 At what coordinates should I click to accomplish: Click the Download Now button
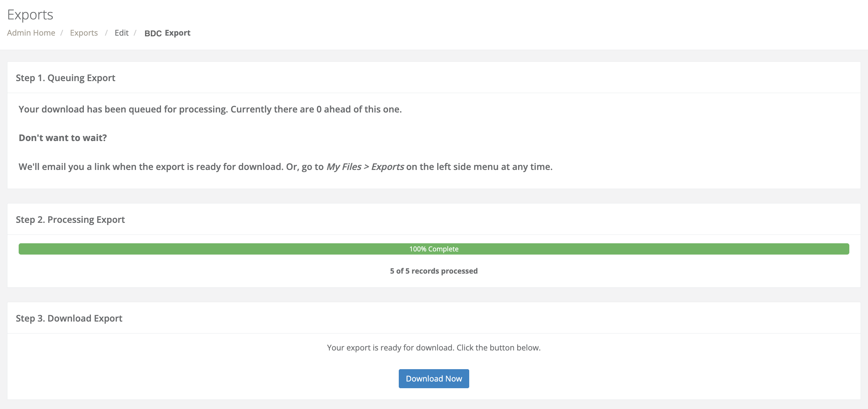click(x=434, y=378)
